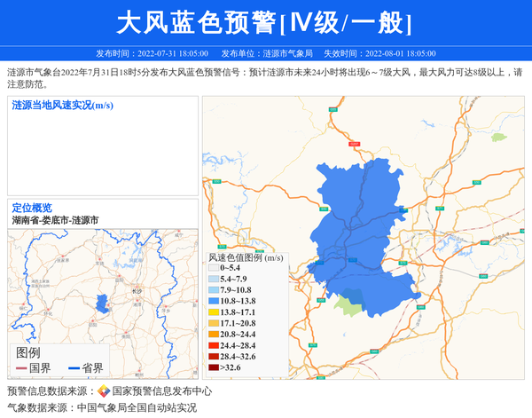Pick the 13.8~17.1 yellow legend swatch
The width and height of the screenshot is (532, 418).
point(213,312)
